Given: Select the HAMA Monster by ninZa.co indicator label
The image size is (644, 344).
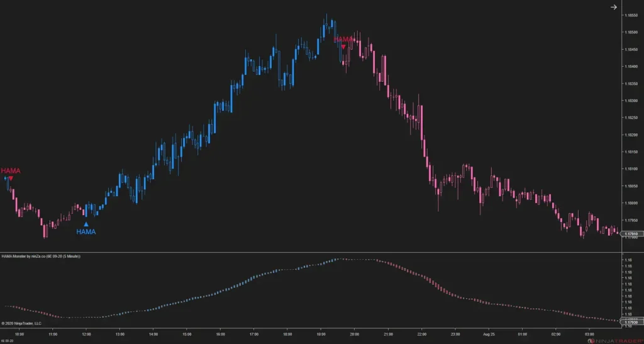Looking at the screenshot, I should pyautogui.click(x=41, y=256).
